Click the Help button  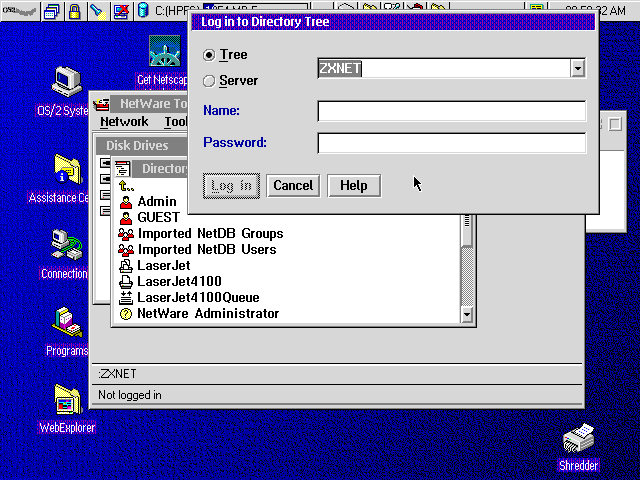354,186
